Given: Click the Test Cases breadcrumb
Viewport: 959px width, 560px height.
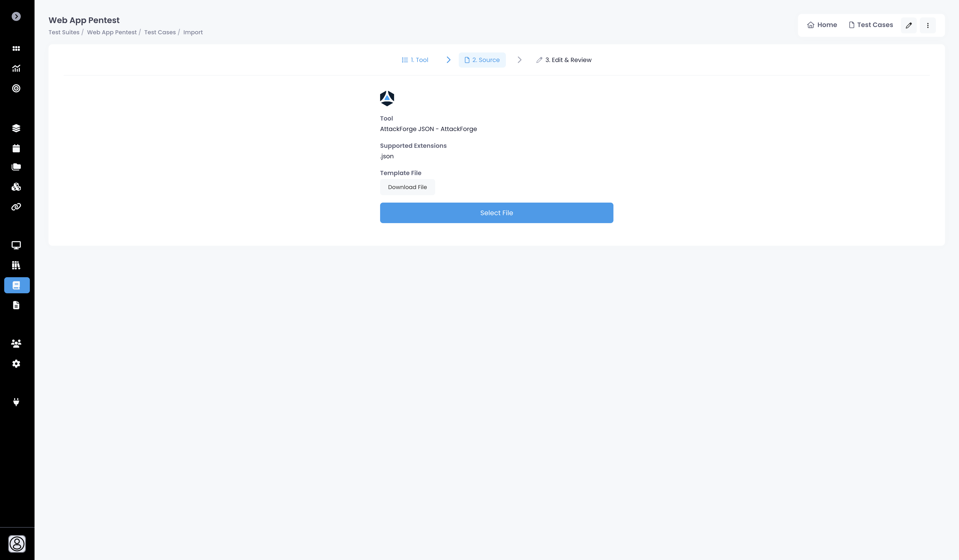Looking at the screenshot, I should [160, 32].
